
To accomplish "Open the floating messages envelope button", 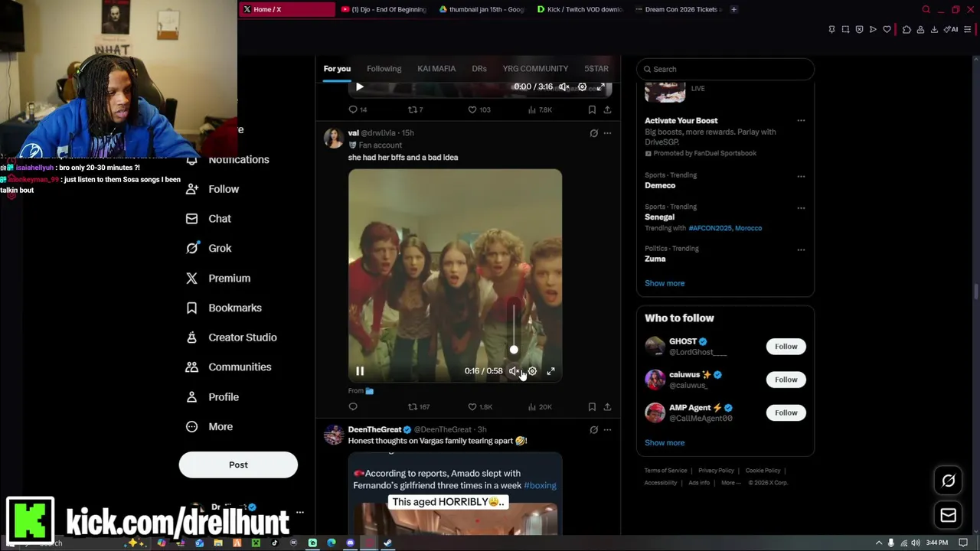I will pyautogui.click(x=948, y=515).
